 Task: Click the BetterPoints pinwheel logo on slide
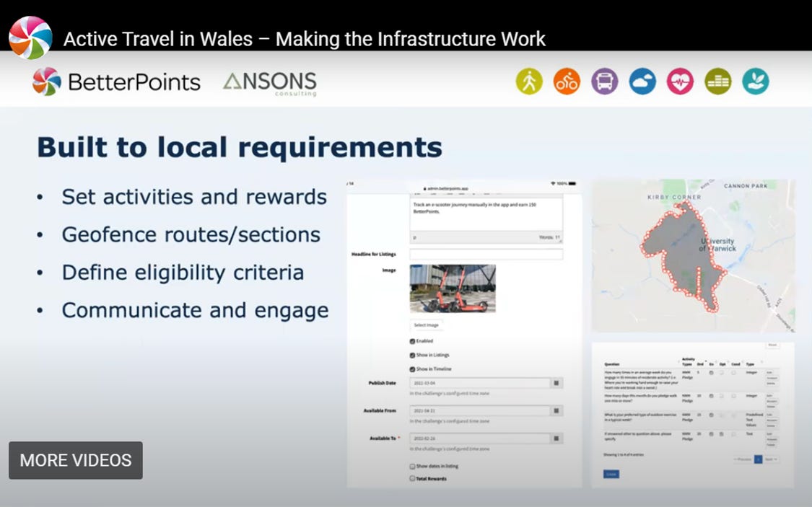click(47, 81)
